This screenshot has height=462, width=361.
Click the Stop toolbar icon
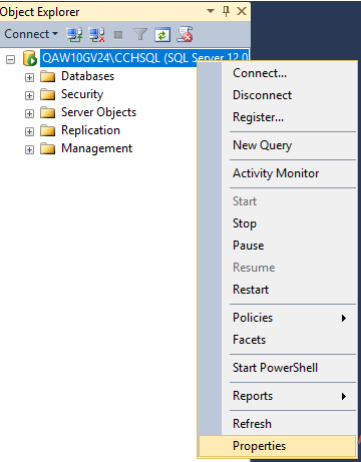click(x=118, y=35)
